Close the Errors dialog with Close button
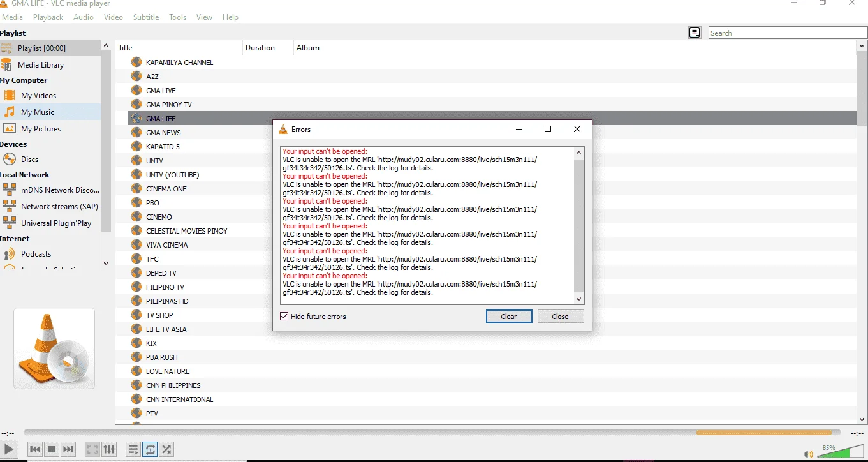The image size is (868, 462). [x=560, y=317]
